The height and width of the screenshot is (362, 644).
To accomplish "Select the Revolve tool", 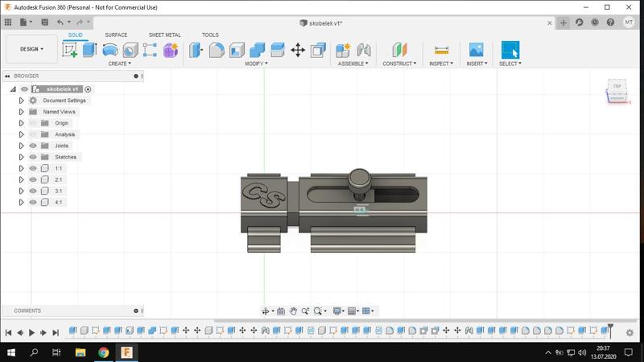I will 110,50.
